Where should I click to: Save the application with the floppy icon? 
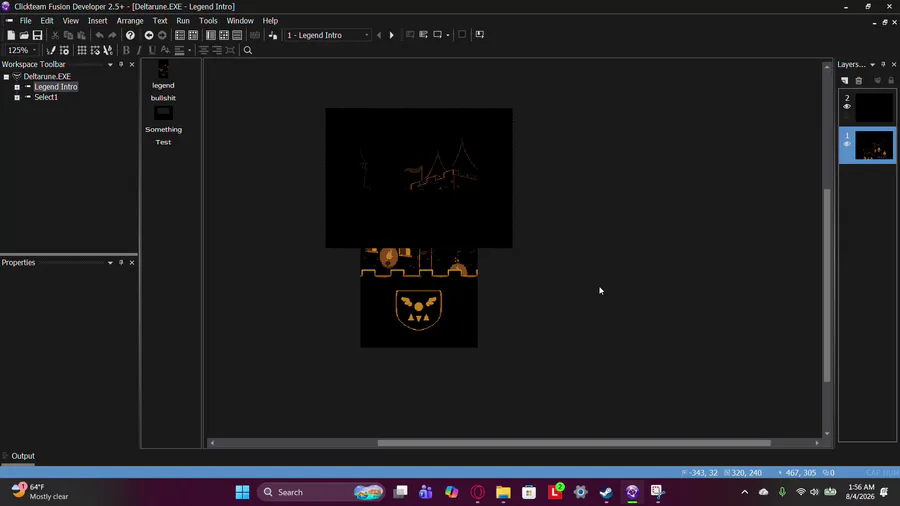37,35
